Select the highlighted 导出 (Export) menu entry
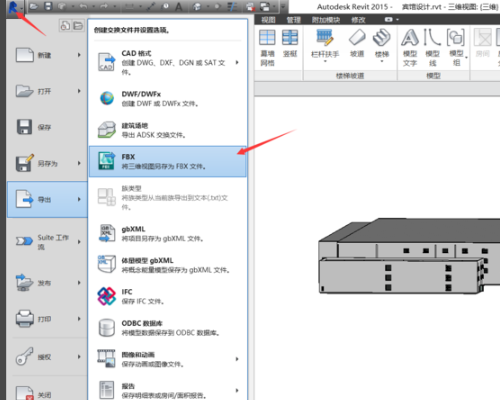Screen dimensions: 500x400 [x=47, y=199]
